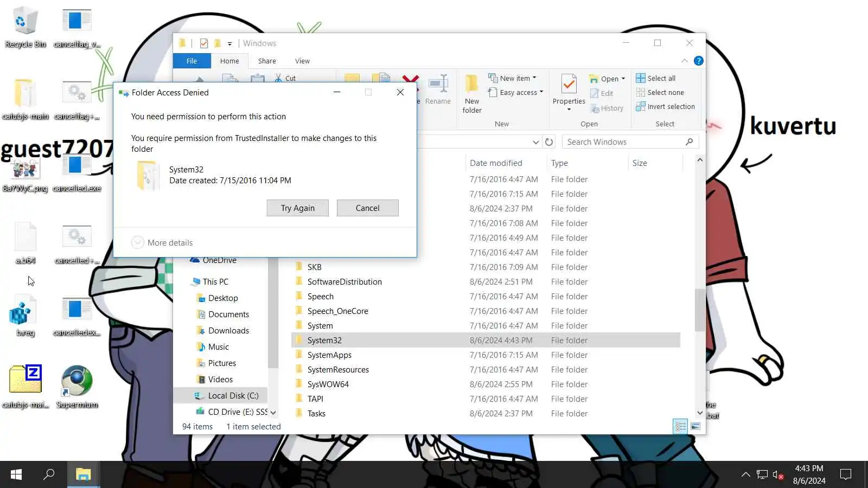Sort by the Size column header
Image resolution: width=868 pixels, height=488 pixels.
(655, 163)
